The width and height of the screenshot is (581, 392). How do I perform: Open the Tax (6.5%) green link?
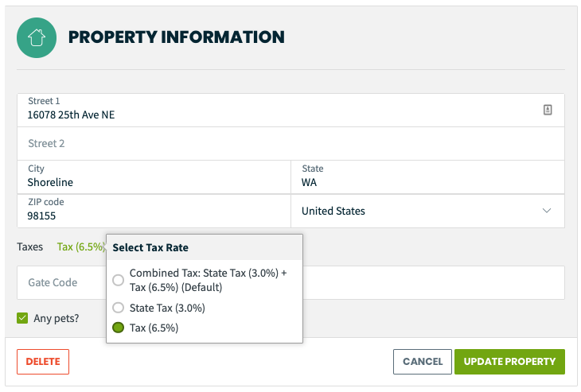[80, 247]
